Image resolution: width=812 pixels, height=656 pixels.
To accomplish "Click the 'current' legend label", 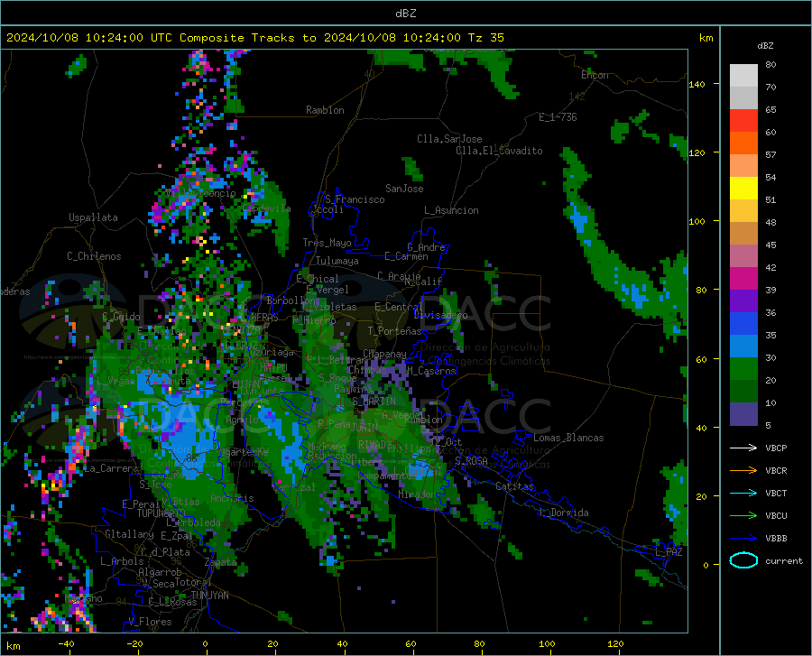I will [784, 560].
